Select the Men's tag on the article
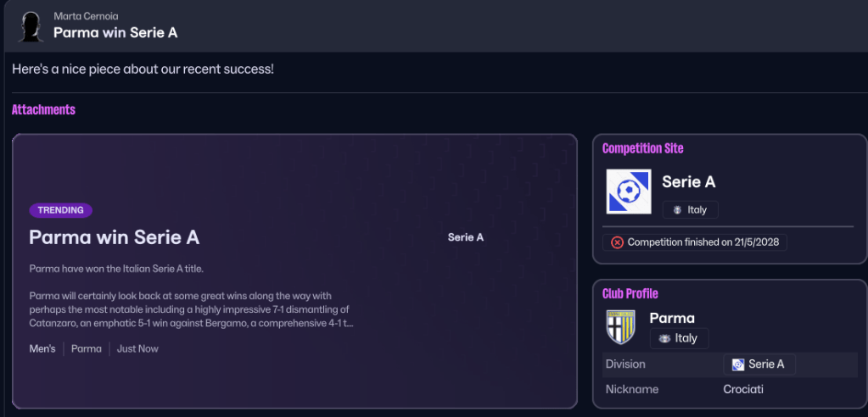The image size is (868, 417). tap(42, 348)
